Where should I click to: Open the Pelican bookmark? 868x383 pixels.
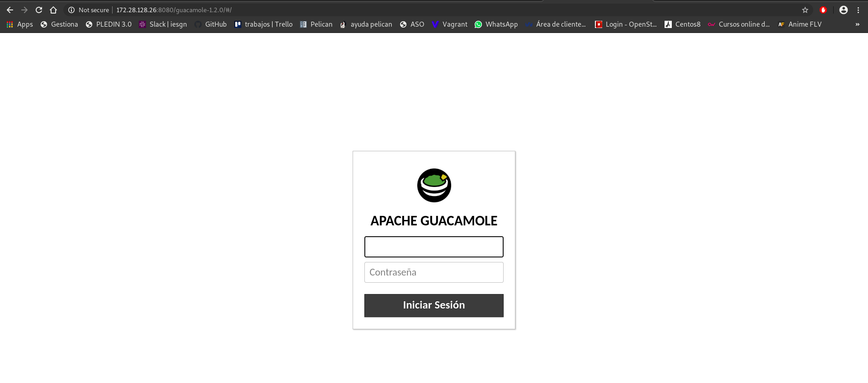click(x=316, y=24)
